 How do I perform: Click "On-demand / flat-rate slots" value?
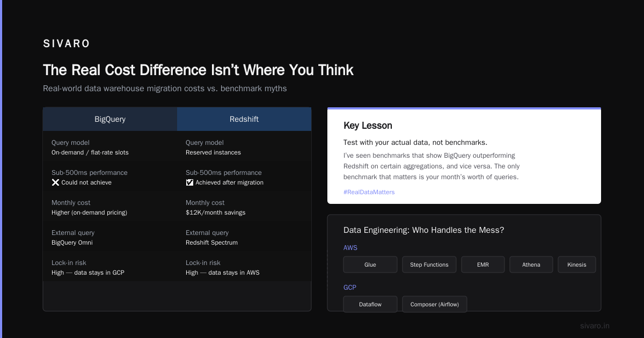coord(90,152)
